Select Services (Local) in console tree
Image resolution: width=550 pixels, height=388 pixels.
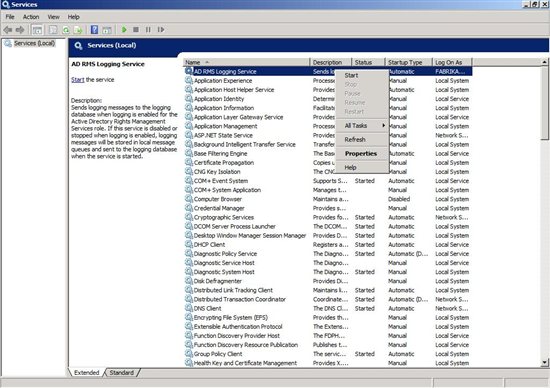coord(34,43)
